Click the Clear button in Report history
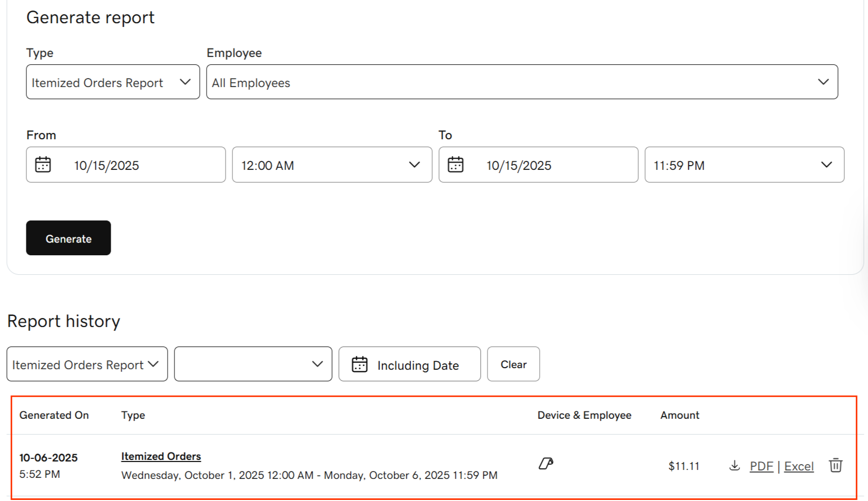The image size is (868, 501). (x=513, y=364)
